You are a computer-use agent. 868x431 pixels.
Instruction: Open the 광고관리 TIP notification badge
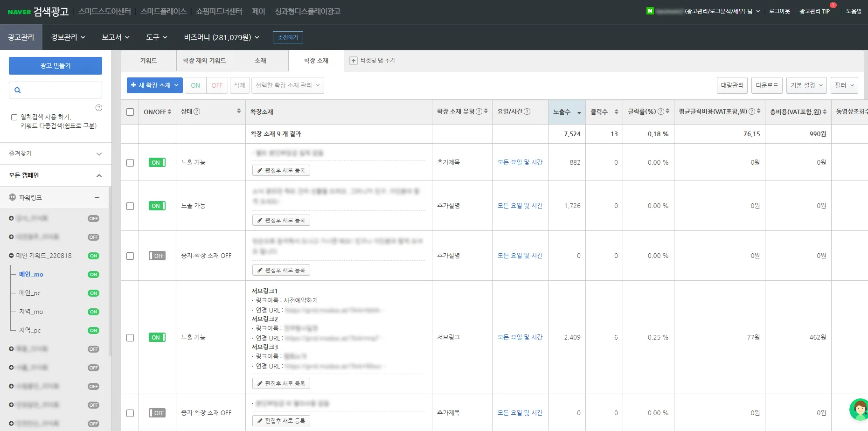(x=833, y=5)
